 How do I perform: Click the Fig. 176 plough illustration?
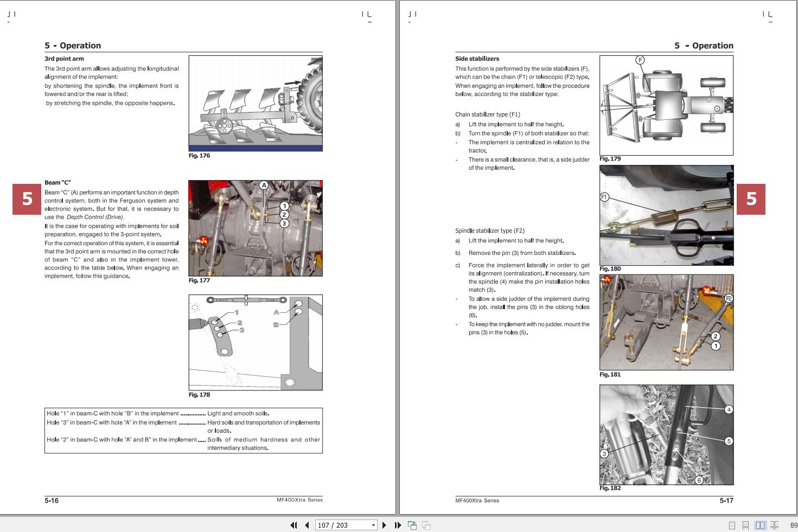click(x=256, y=103)
